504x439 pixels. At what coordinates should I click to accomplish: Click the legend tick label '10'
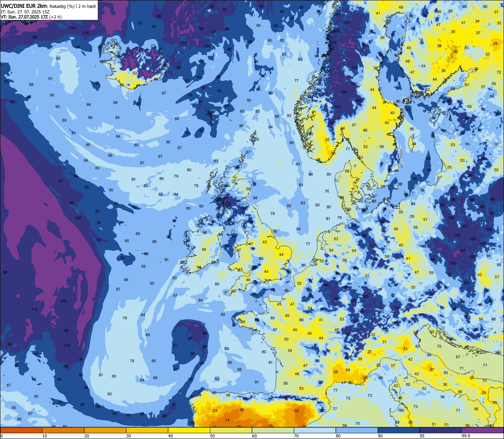(x=44, y=436)
